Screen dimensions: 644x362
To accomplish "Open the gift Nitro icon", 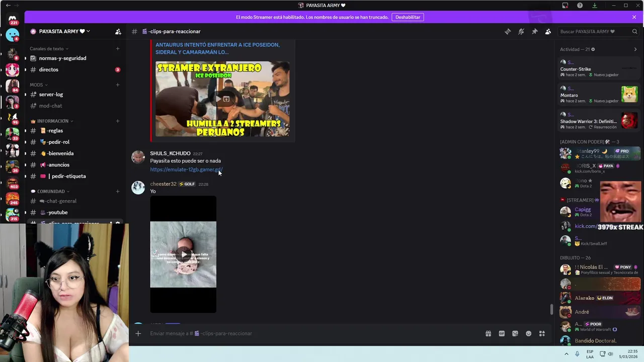I will coord(488,333).
